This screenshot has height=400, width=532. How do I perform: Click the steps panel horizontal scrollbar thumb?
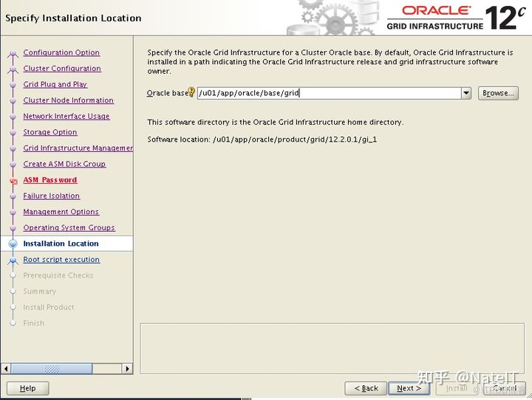pyautogui.click(x=51, y=368)
